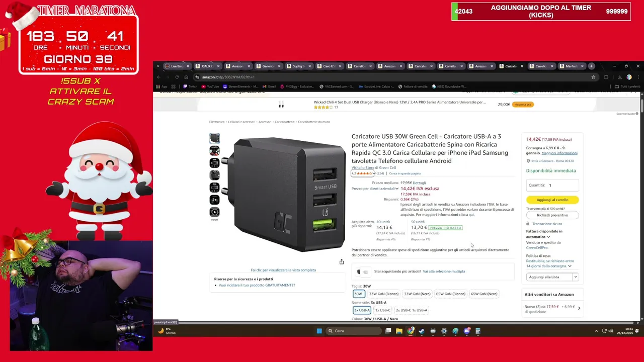Open File Explorer from the taskbar
Screen dimensions: 644x362
click(x=399, y=331)
